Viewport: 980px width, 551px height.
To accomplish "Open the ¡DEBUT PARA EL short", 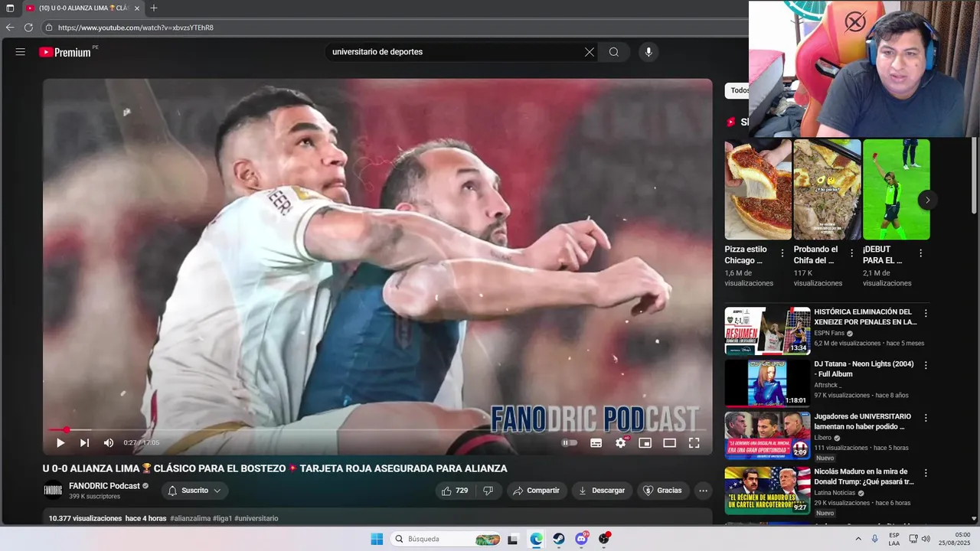I will tap(896, 189).
